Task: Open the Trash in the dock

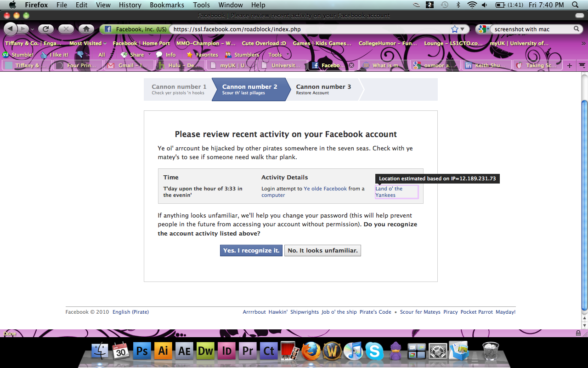Action: (x=491, y=351)
